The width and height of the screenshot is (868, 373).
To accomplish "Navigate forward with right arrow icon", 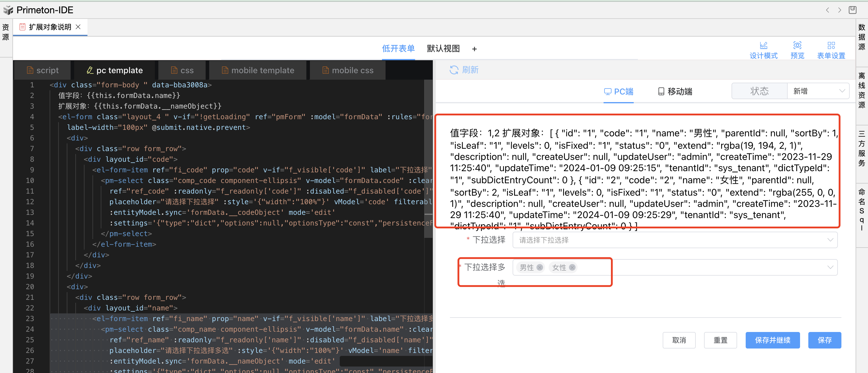I will click(x=839, y=10).
